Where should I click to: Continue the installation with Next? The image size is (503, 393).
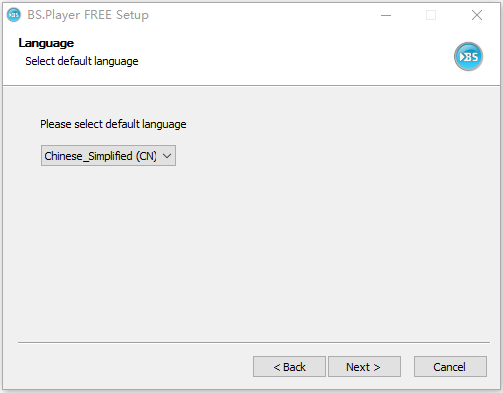tap(364, 367)
